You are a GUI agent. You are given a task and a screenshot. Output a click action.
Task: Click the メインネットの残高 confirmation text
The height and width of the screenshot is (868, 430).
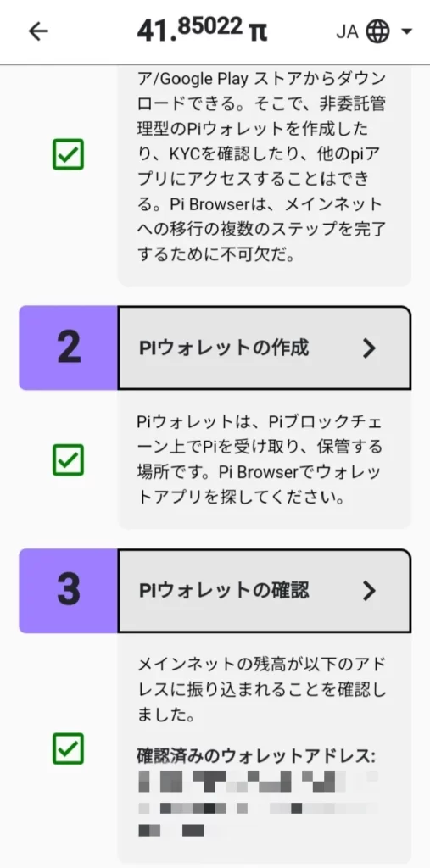click(261, 688)
